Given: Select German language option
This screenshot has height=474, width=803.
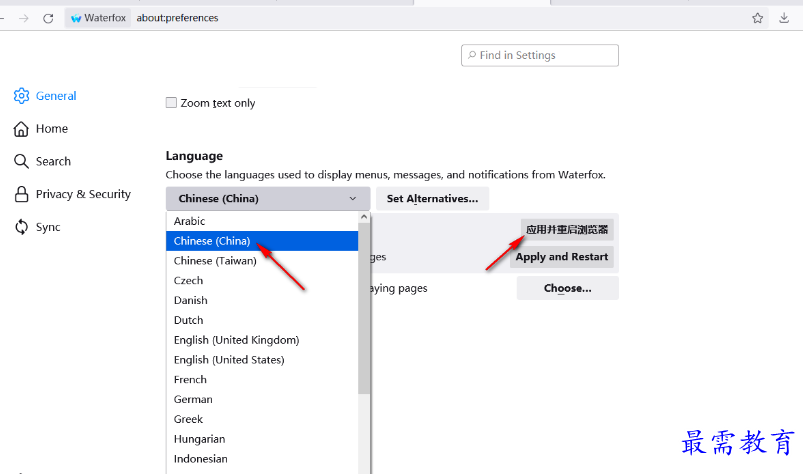Looking at the screenshot, I should tap(262, 399).
